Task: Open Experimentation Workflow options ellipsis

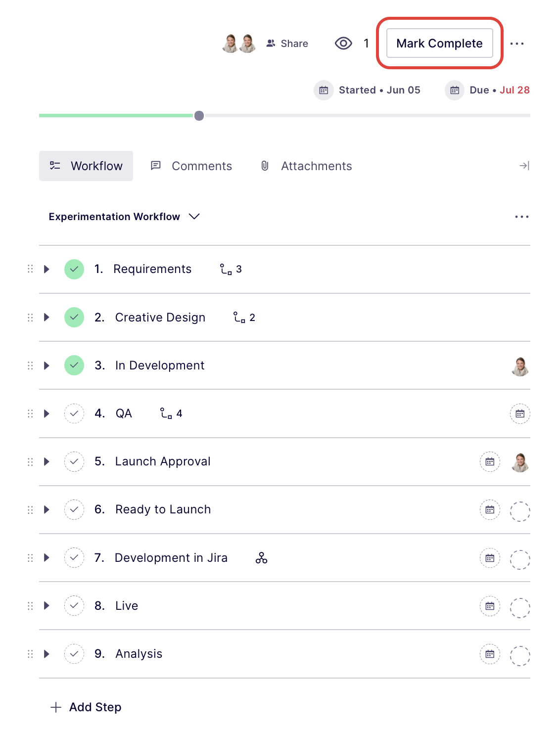Action: point(521,217)
